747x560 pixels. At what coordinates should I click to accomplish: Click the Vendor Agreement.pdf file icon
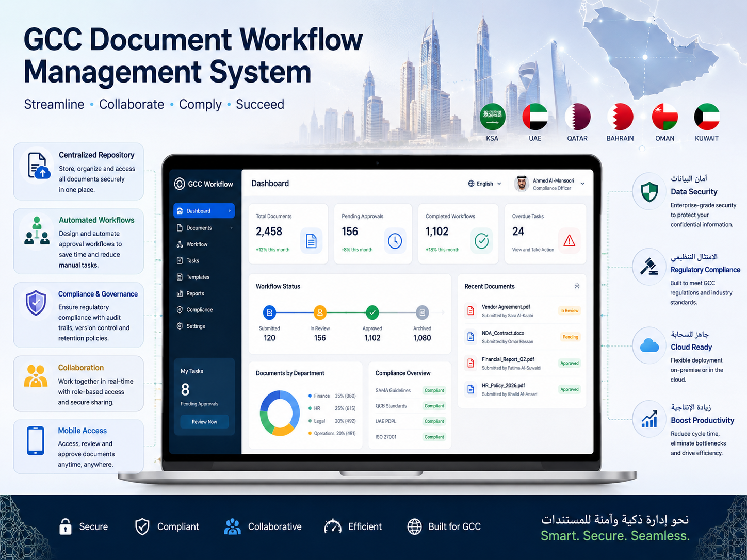point(470,310)
